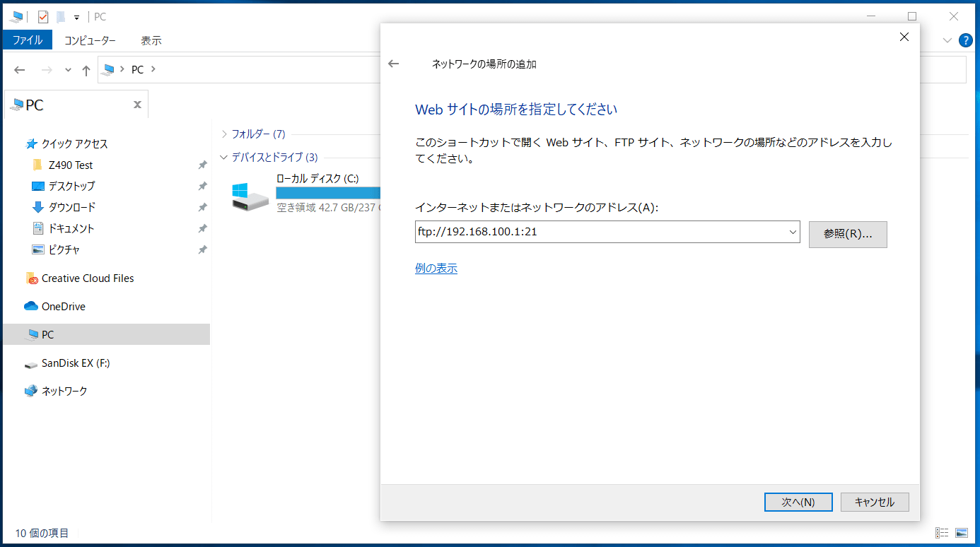Image resolution: width=980 pixels, height=547 pixels.
Task: Select PC in the navigation pane
Action: (106, 334)
